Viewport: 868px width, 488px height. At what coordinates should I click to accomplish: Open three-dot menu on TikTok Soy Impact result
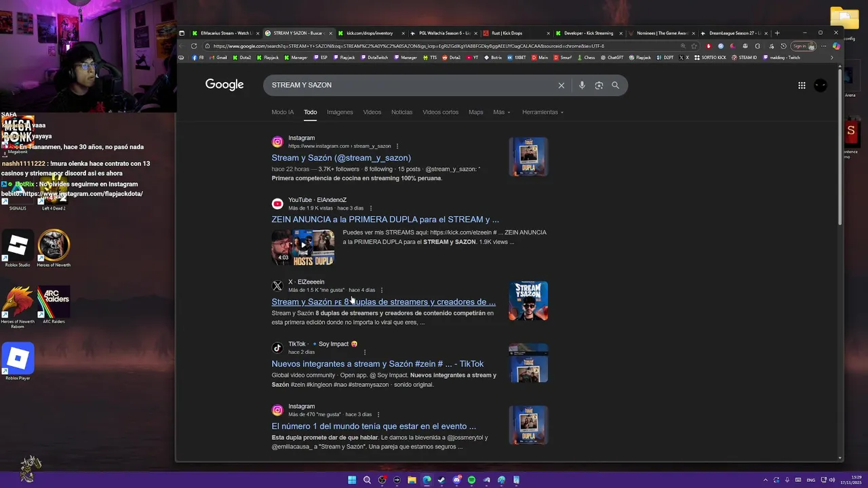(x=365, y=352)
